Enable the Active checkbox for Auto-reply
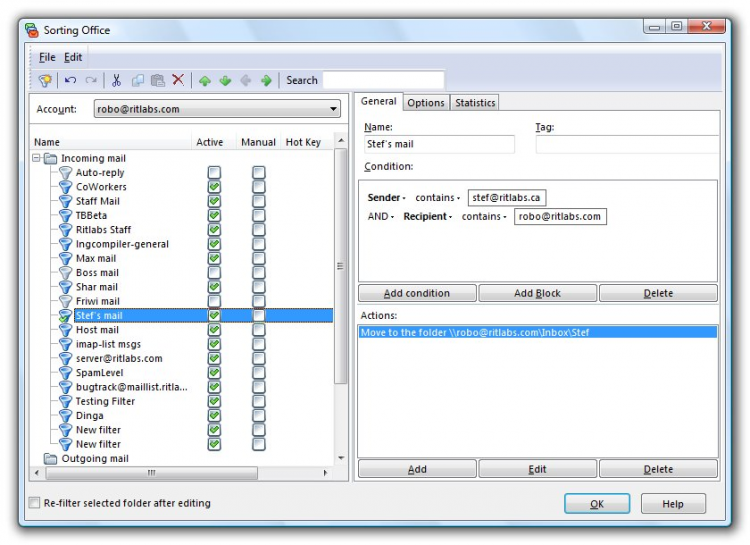The width and height of the screenshot is (750, 545). click(214, 172)
